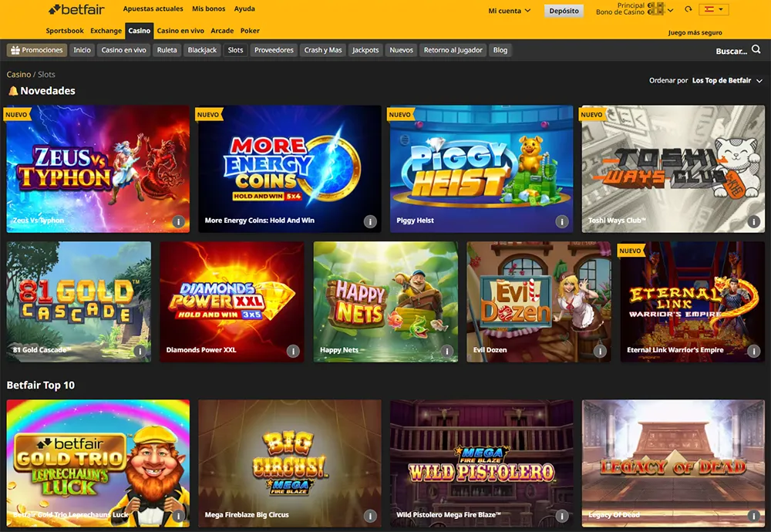Click the search magnifier icon
The height and width of the screenshot is (532, 771).
point(756,49)
